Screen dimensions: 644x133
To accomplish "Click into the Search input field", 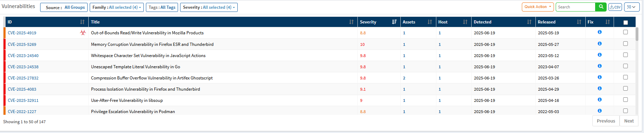I will 576,7.
